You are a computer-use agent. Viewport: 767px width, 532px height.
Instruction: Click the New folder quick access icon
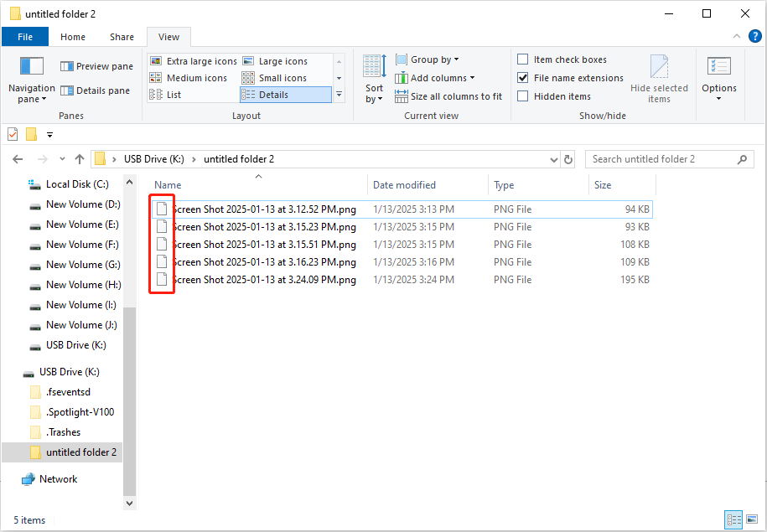(31, 134)
